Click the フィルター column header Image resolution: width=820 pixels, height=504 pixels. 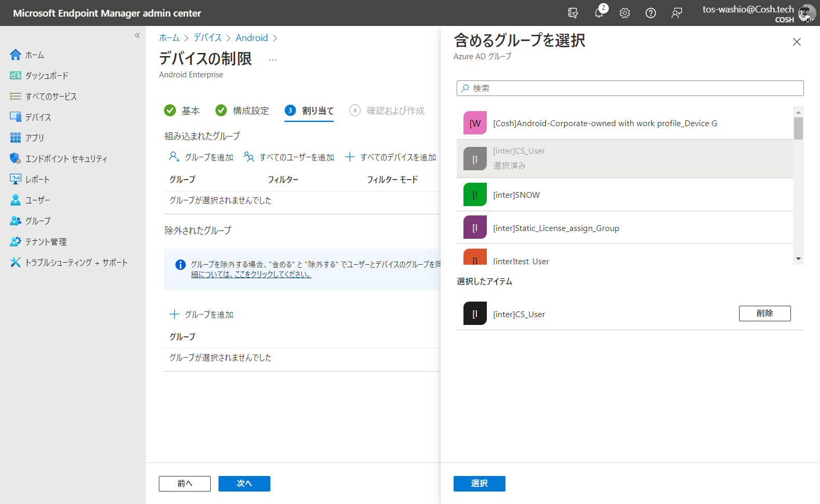point(283,180)
